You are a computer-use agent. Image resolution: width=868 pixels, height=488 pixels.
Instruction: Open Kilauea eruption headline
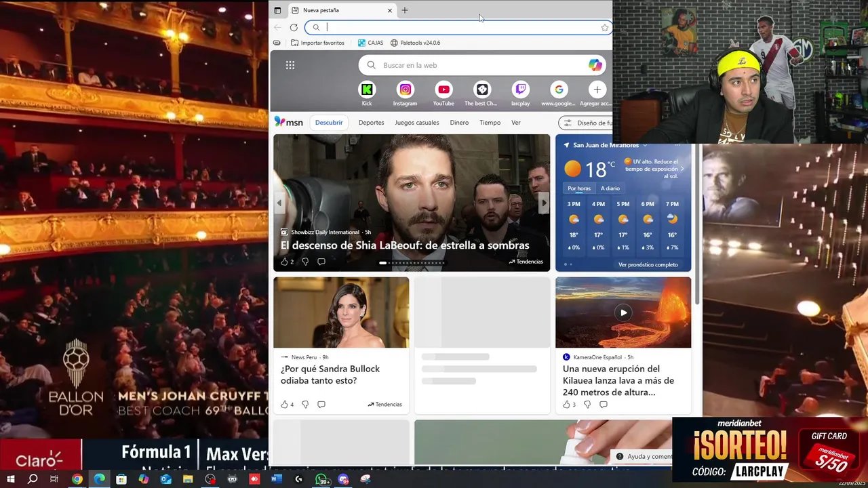[x=618, y=380]
